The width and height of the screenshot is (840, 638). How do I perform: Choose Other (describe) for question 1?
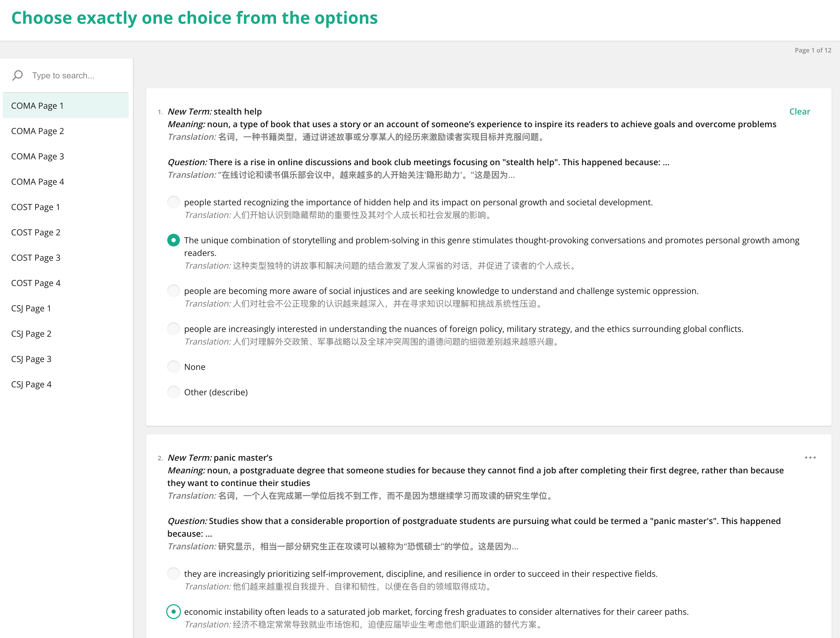(x=174, y=392)
